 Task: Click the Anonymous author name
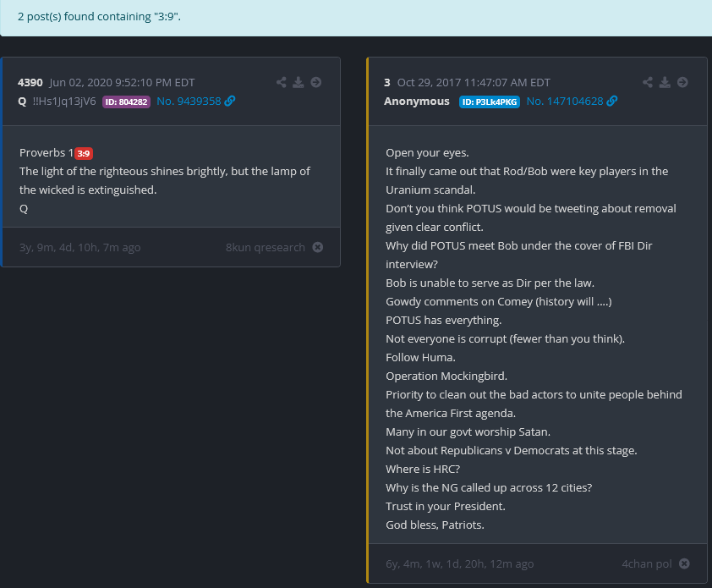(x=417, y=102)
